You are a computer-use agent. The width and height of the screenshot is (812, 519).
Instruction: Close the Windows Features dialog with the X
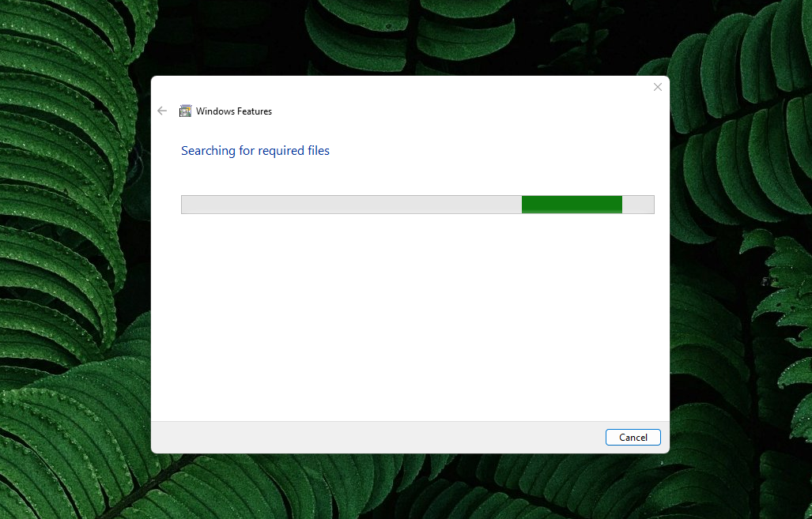657,87
